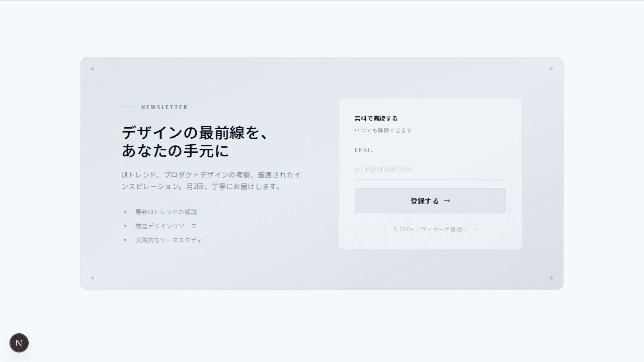
Task: Click the 無料で購読する form title
Action: click(376, 119)
